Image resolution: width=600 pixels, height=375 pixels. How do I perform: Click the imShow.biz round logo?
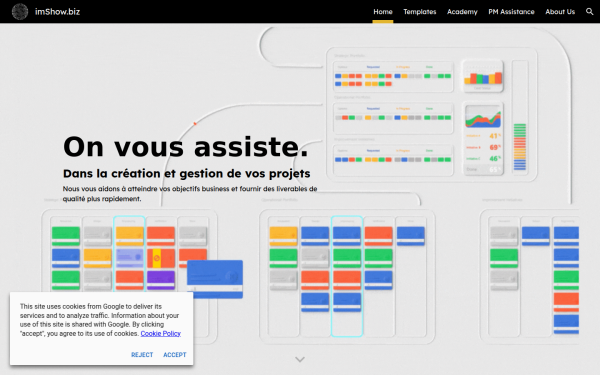click(x=20, y=11)
